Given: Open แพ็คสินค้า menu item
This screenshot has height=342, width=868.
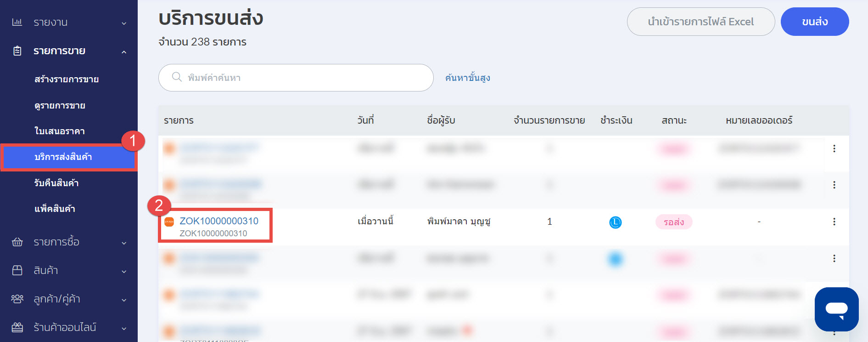Looking at the screenshot, I should click(x=55, y=209).
